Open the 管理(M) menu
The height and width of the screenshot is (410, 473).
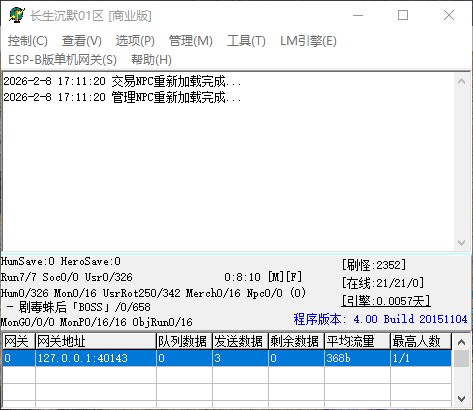[x=191, y=41]
